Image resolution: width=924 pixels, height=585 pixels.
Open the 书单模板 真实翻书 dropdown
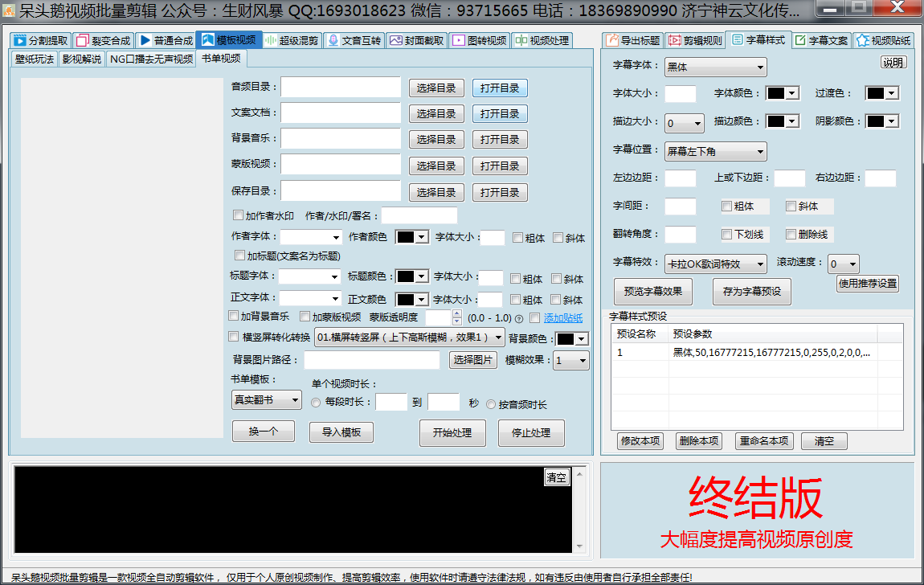[x=267, y=400]
